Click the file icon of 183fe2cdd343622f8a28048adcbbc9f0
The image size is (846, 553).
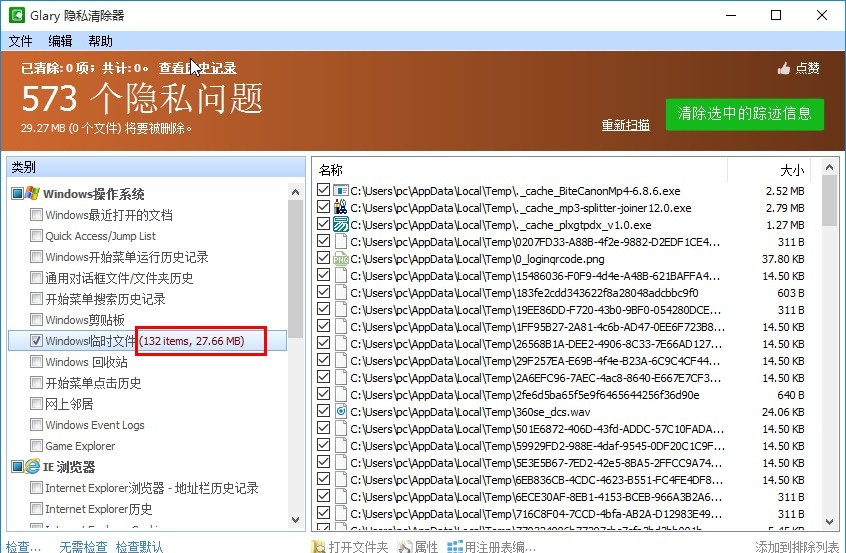[340, 292]
